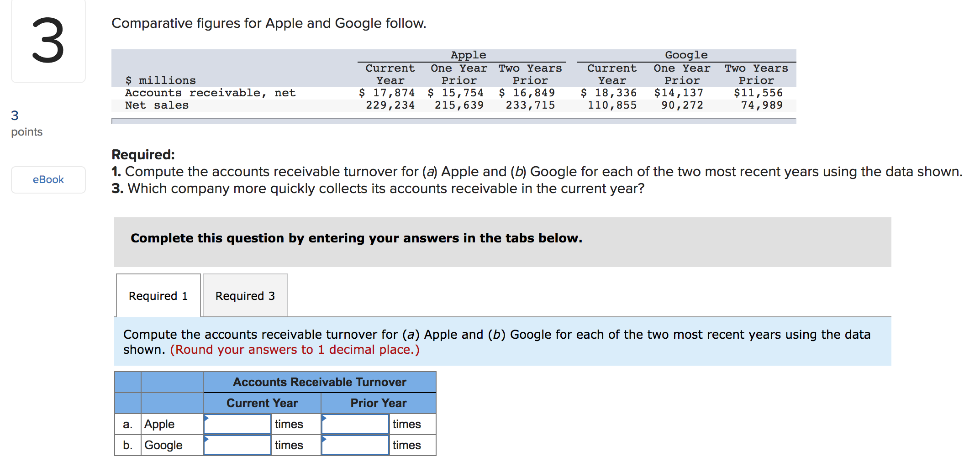Viewport: 980px width, 462px height.
Task: Click Google's Current Year turnover input field
Action: tap(237, 445)
